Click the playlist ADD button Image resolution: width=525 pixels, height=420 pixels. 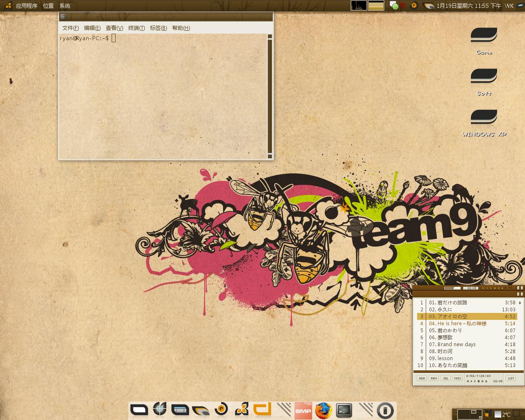pyautogui.click(x=422, y=378)
